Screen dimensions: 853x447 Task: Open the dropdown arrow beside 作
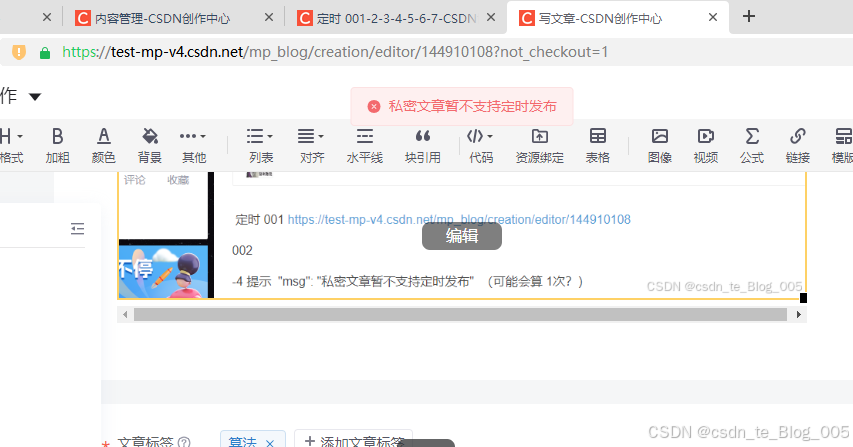(x=35, y=97)
